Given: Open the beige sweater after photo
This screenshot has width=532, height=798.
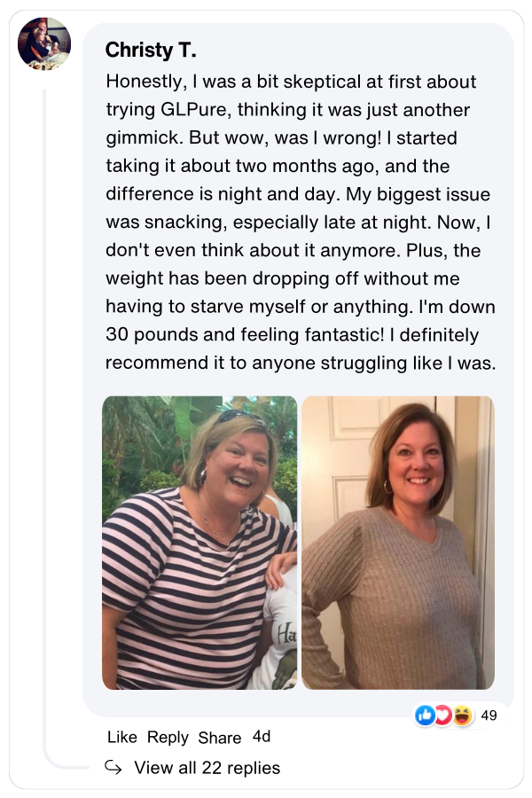Looking at the screenshot, I should click(397, 543).
